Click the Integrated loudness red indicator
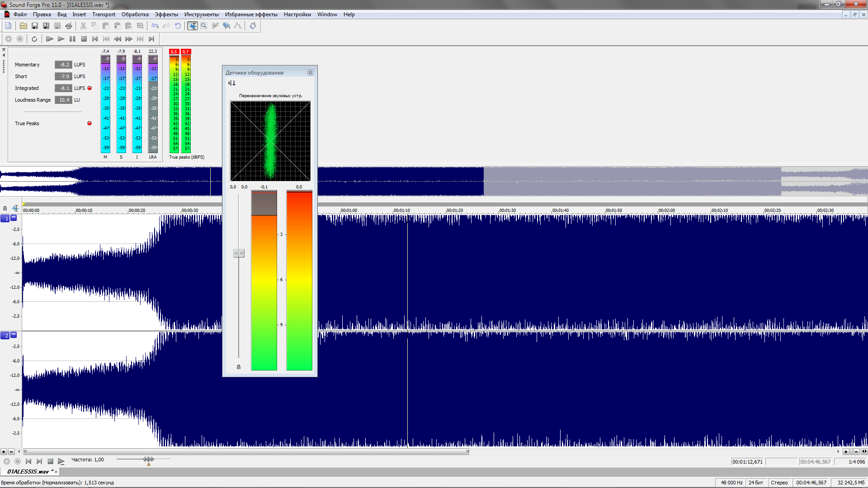The image size is (868, 488). (90, 88)
